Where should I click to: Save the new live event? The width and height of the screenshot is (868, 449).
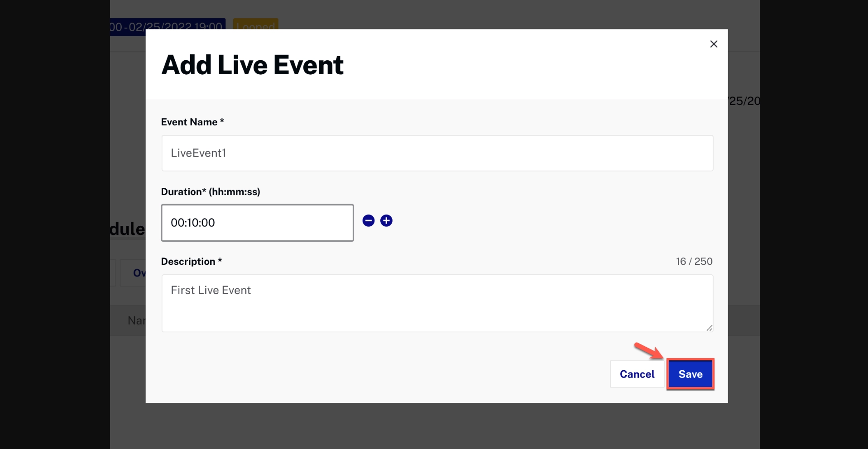690,374
